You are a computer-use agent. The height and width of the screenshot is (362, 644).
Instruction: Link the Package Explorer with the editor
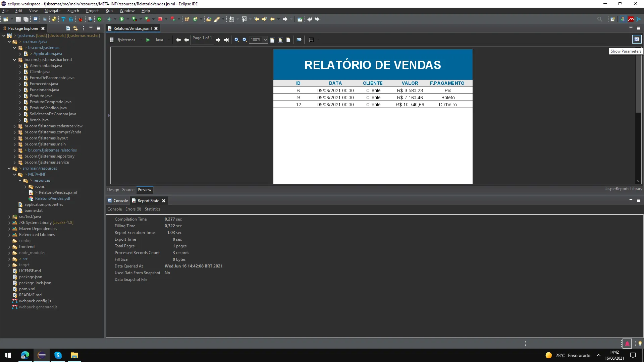point(75,28)
